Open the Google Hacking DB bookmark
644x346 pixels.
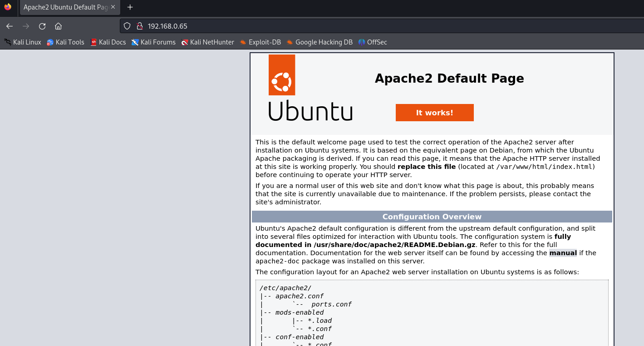[x=320, y=42]
